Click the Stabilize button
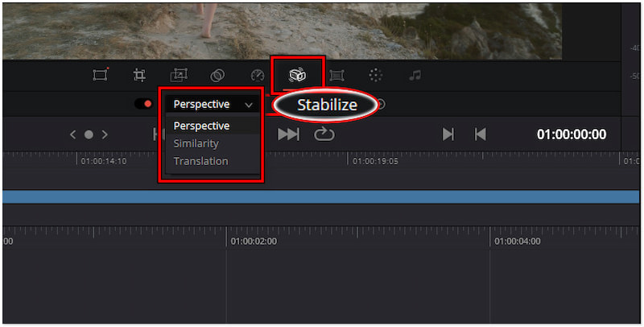 coord(327,105)
